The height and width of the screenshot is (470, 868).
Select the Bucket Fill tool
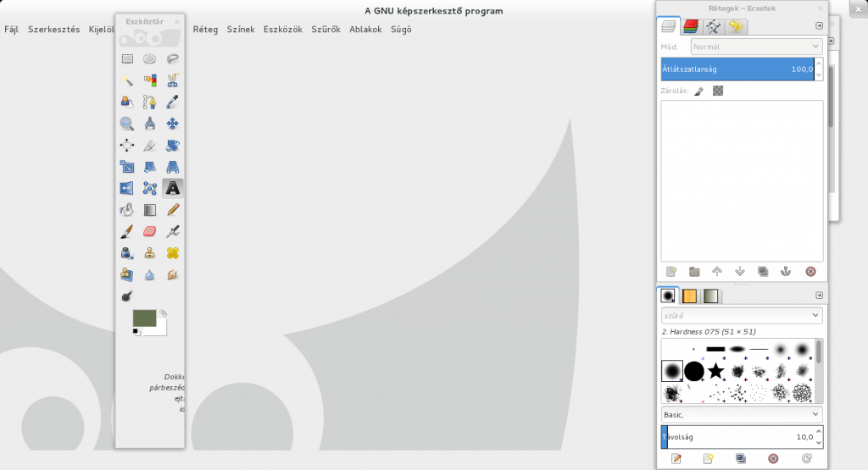point(127,209)
